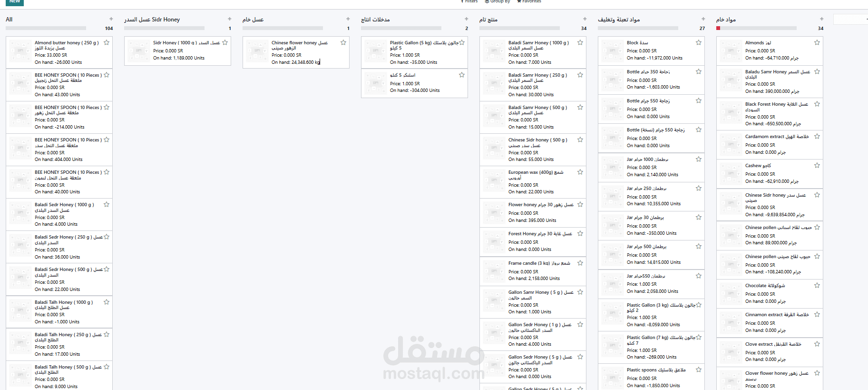Click the منتج تام column progress bar
Screen dimensions: 868x390
pyautogui.click(x=520, y=28)
